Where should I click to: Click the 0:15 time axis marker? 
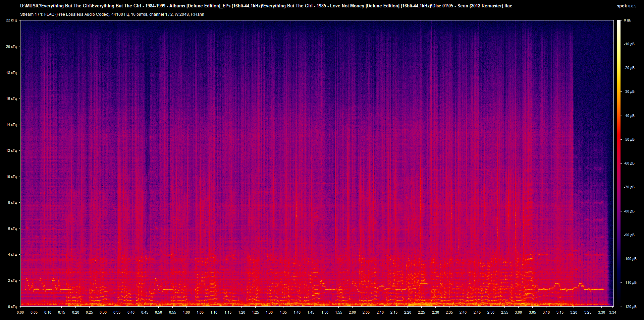[x=61, y=312]
